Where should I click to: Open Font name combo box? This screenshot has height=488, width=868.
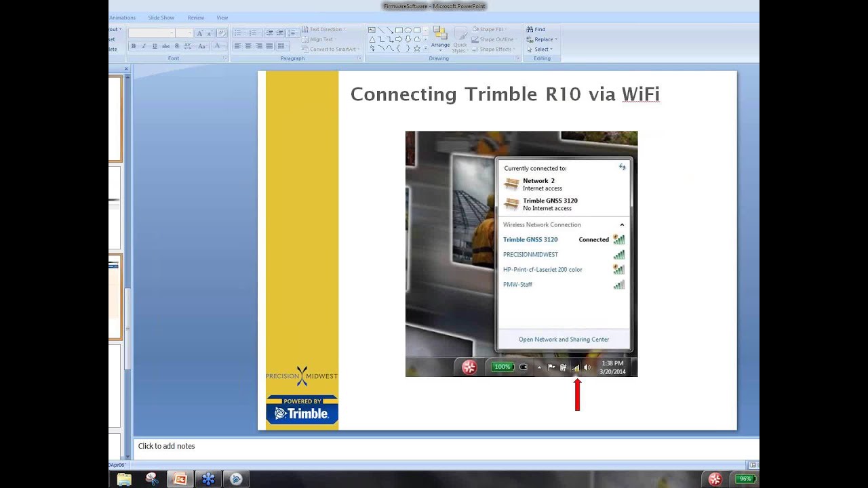click(x=151, y=33)
